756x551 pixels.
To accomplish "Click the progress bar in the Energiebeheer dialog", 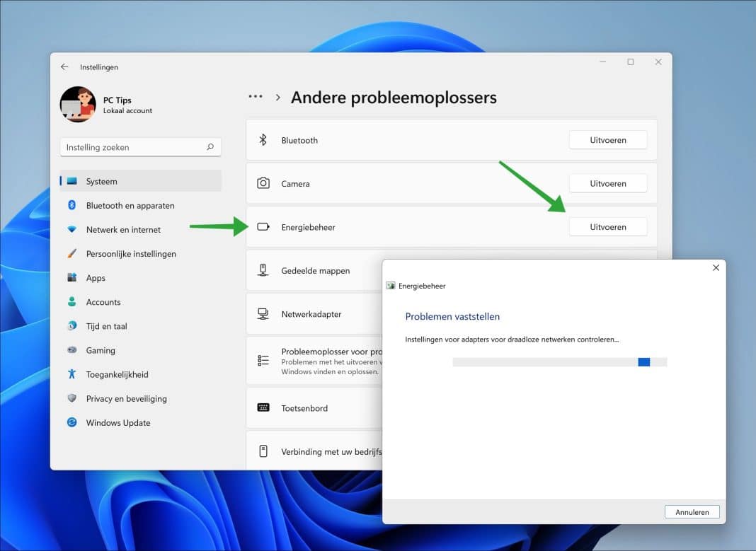I will point(559,361).
